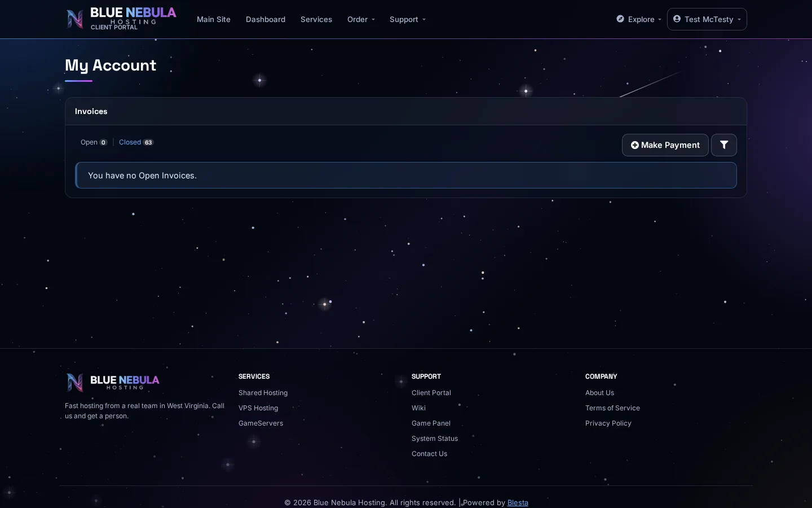Open the Dashboard nav item

click(266, 19)
